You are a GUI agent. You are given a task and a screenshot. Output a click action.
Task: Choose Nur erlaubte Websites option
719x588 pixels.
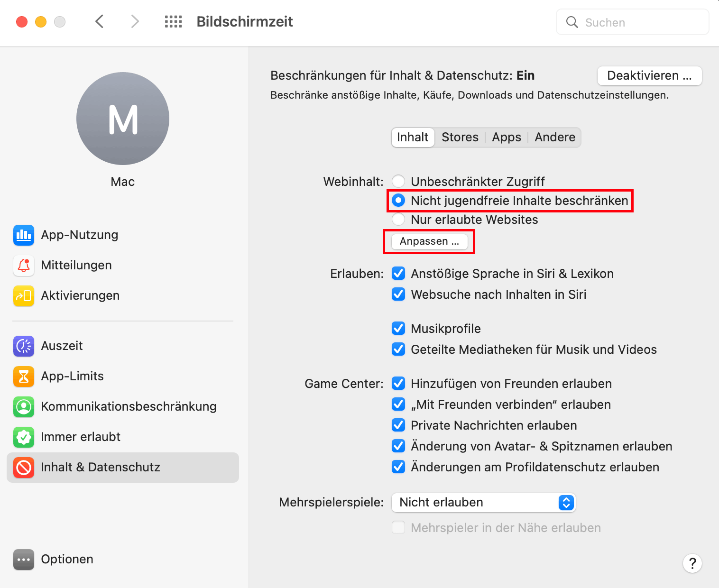(x=398, y=220)
